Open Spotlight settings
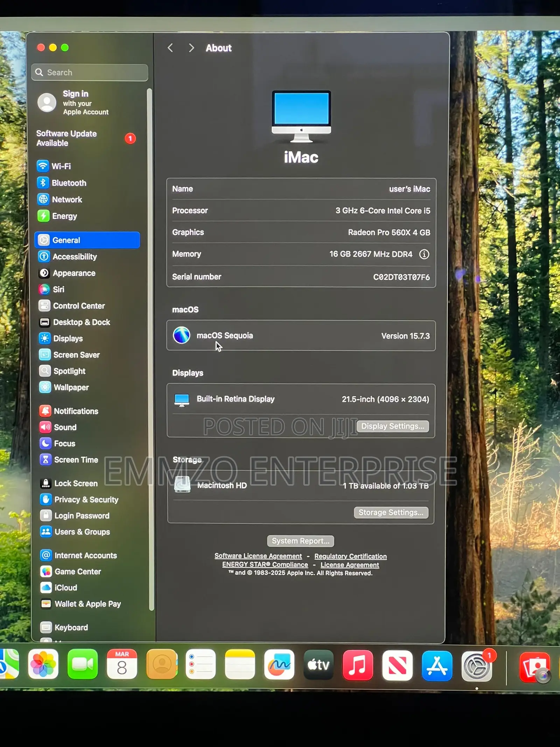 [x=62, y=371]
